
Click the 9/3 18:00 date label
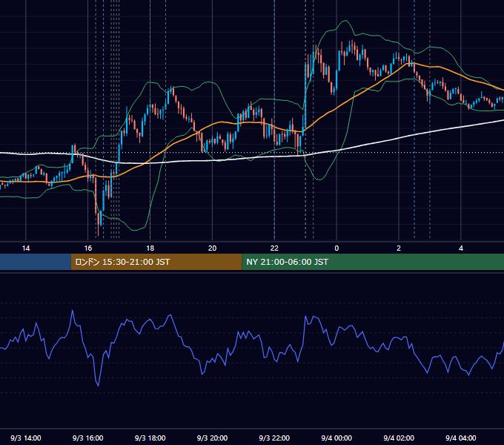click(150, 438)
